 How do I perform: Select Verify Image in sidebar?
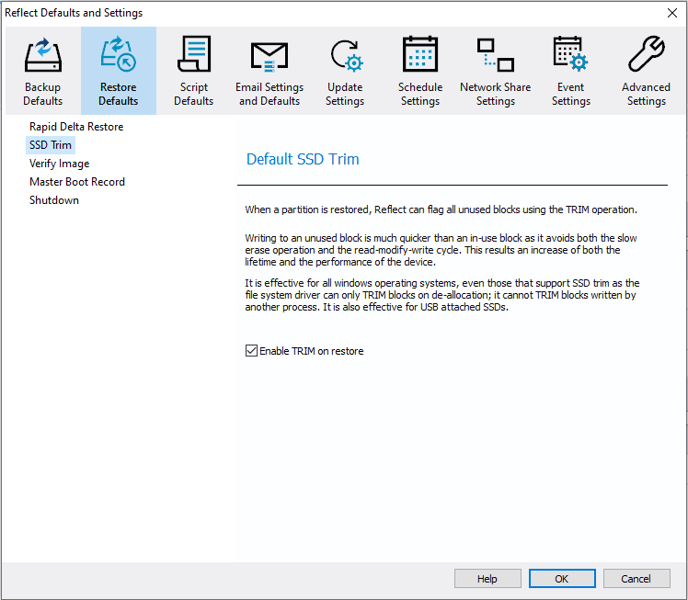59,163
